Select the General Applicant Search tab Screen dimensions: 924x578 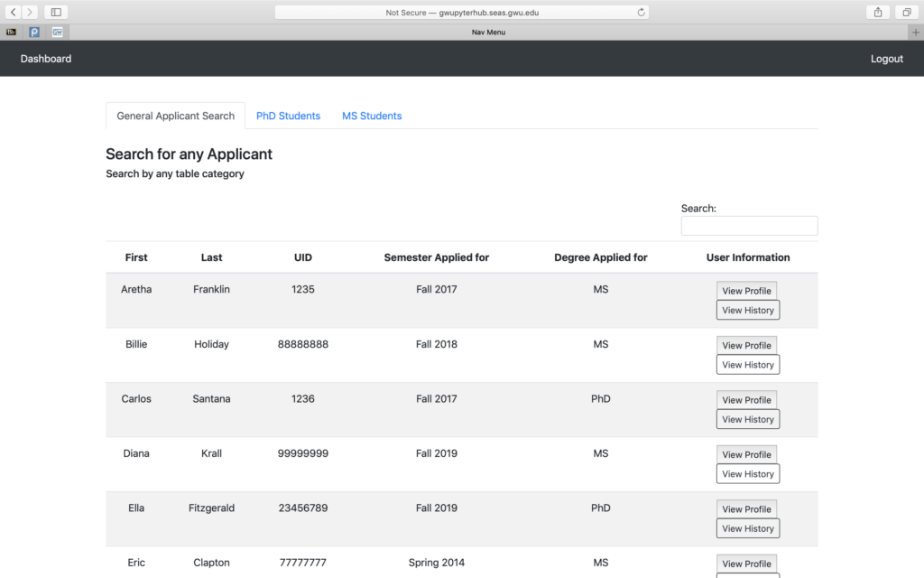[175, 116]
